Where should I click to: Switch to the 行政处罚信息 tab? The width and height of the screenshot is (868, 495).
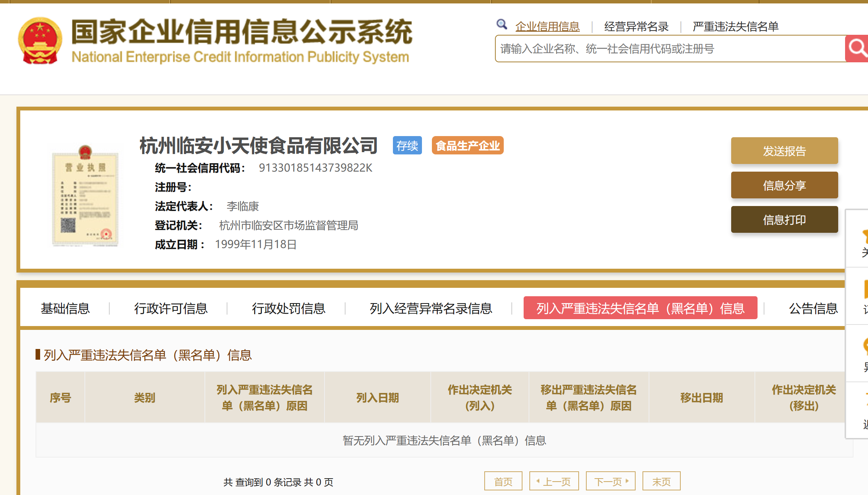tap(289, 308)
